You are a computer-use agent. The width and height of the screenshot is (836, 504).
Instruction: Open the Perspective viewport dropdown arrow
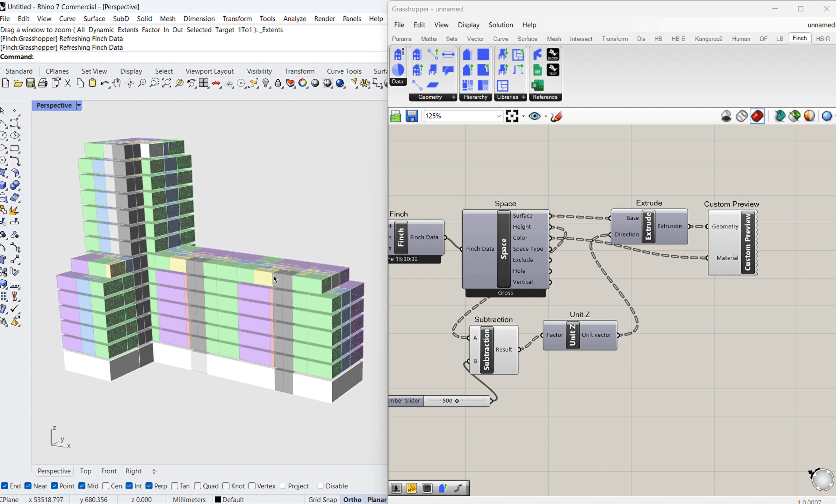coord(79,105)
